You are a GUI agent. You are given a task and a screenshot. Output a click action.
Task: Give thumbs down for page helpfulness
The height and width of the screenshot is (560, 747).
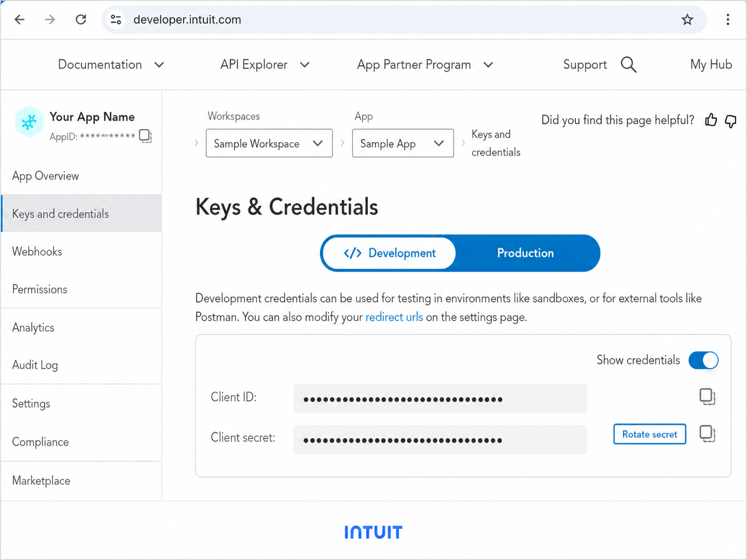tap(730, 121)
